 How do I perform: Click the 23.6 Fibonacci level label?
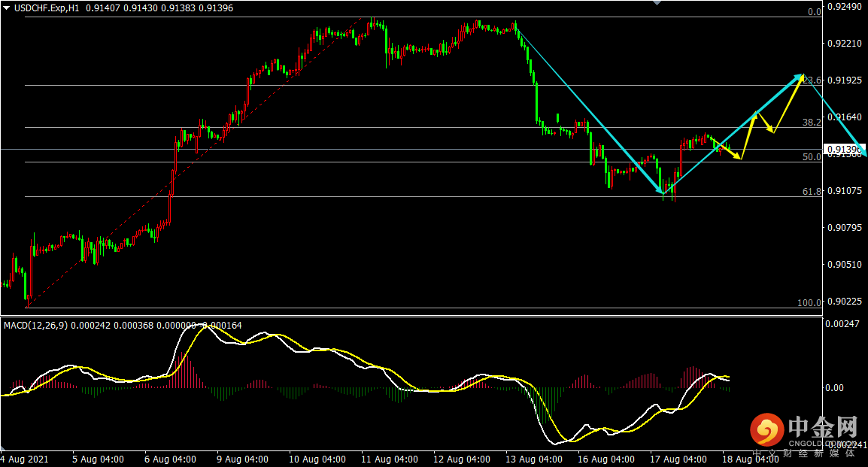[813, 80]
